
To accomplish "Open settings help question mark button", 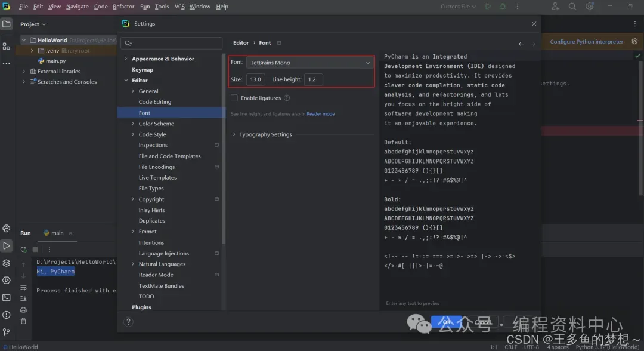I will [x=128, y=322].
